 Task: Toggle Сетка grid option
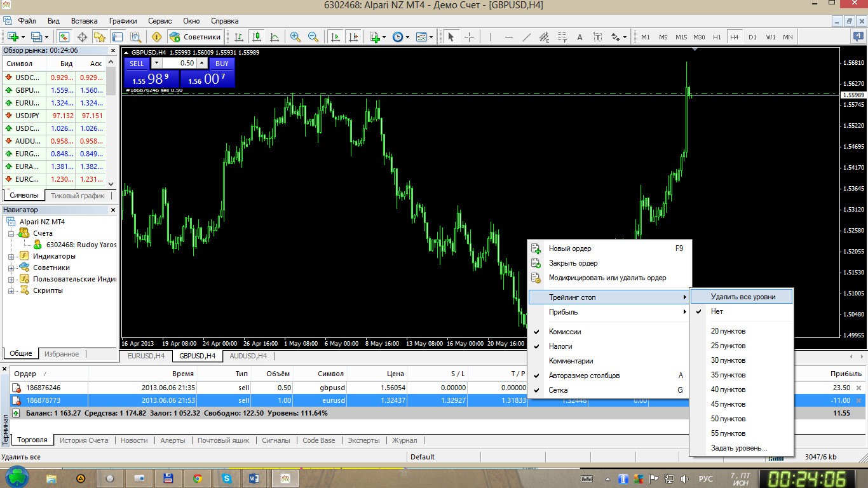pos(558,390)
